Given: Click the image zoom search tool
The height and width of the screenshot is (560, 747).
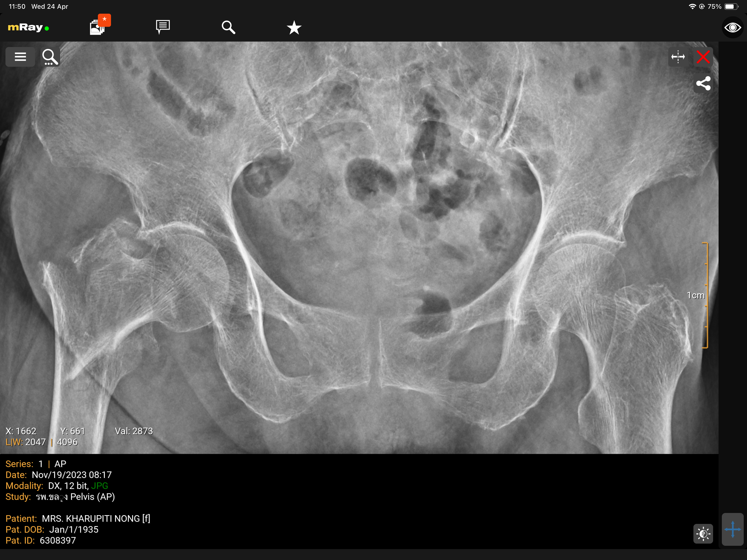Looking at the screenshot, I should 50,57.
